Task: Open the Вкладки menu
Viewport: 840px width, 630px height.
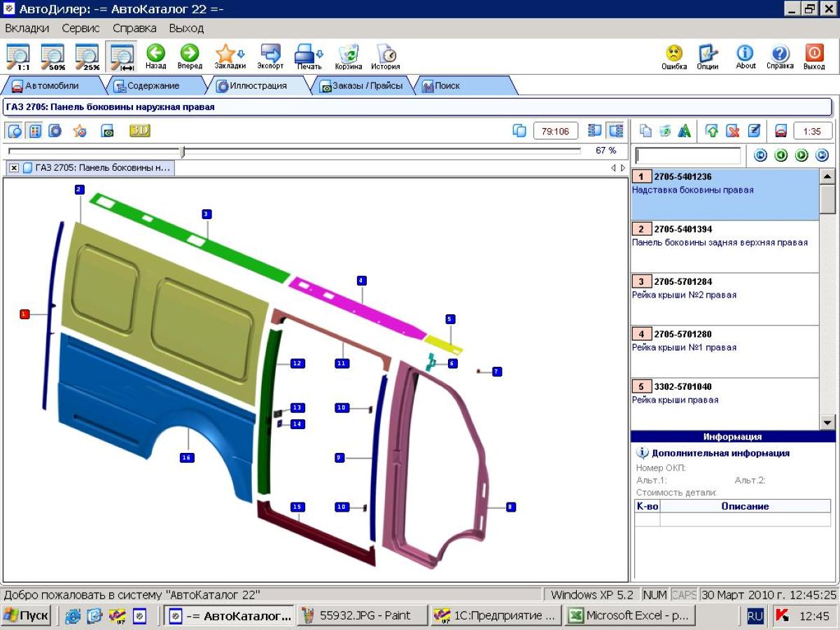Action: (x=27, y=28)
